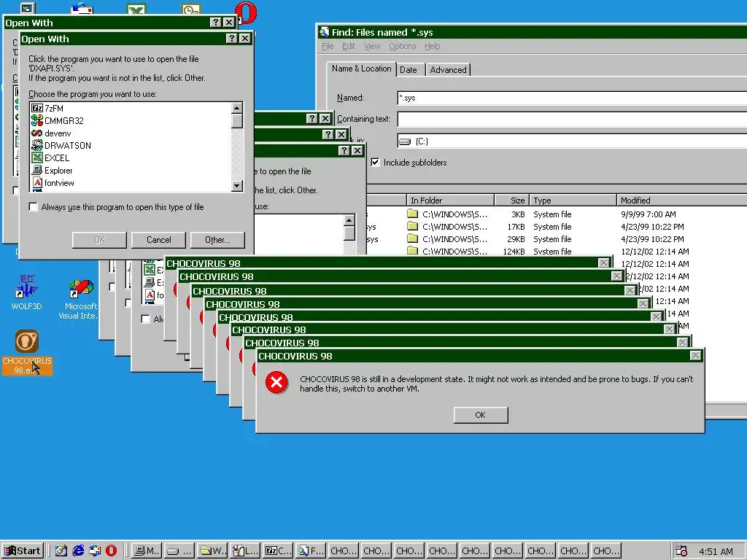Click the Show Desktop quick-launch icon
The height and width of the screenshot is (560, 747).
pyautogui.click(x=61, y=551)
